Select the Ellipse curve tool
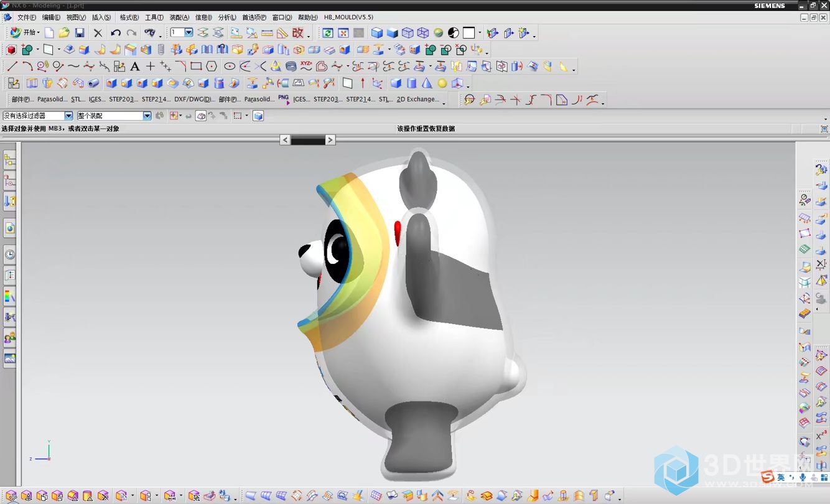 point(230,66)
